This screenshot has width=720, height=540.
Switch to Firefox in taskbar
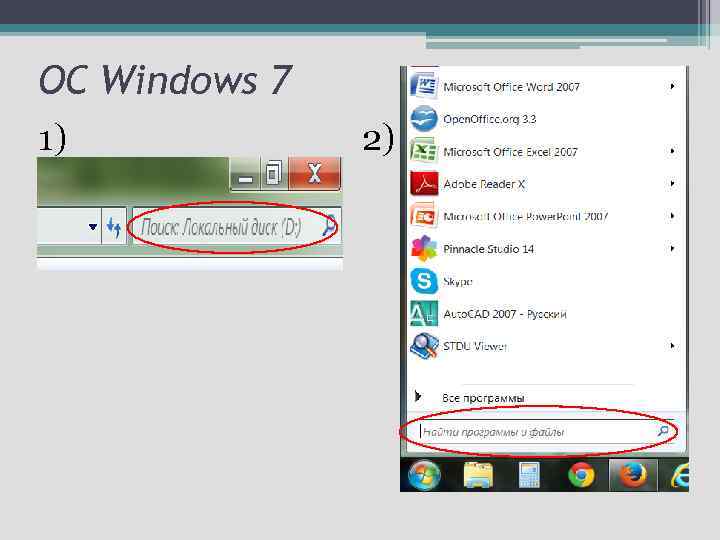pos(633,475)
